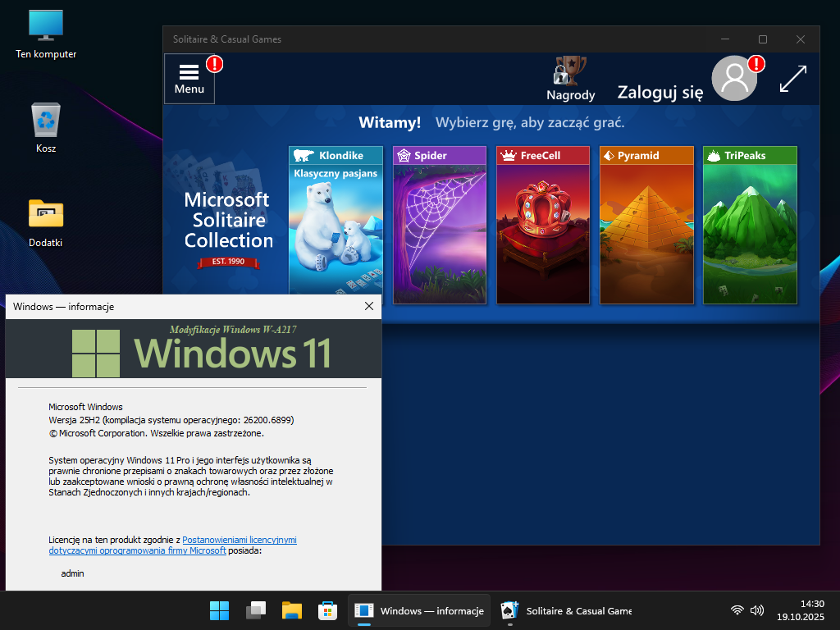Open Task View in the taskbar
Screen dimensions: 840x630
(256, 611)
